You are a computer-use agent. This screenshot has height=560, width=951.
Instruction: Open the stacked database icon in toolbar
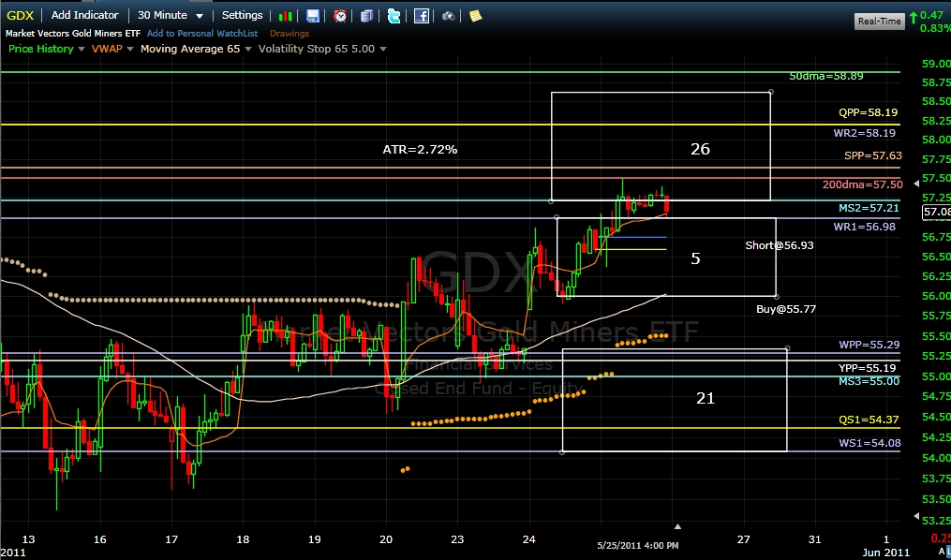coord(366,16)
